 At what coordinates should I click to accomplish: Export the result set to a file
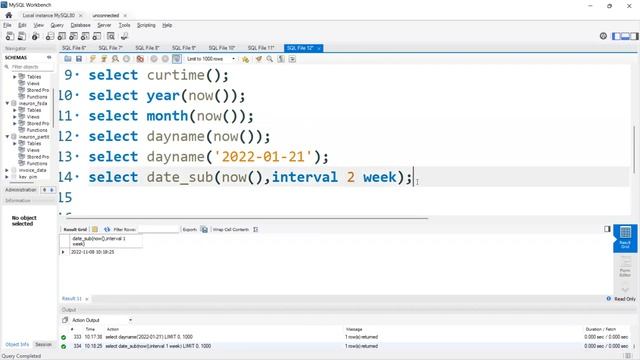click(204, 229)
